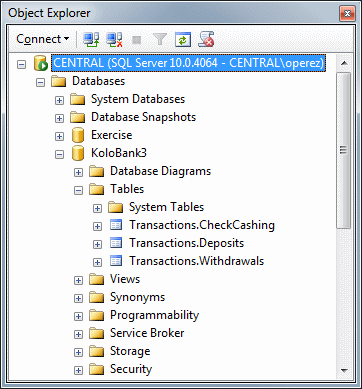The image size is (362, 389).
Task: Click the Transactions.Deposits table icon
Action: pos(116,243)
